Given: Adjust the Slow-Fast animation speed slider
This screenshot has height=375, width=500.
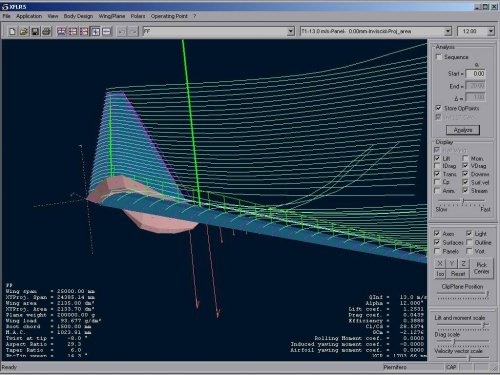Looking at the screenshot, I should click(x=462, y=200).
